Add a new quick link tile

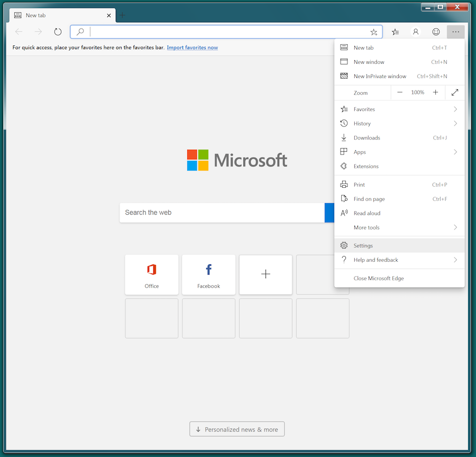tap(266, 275)
